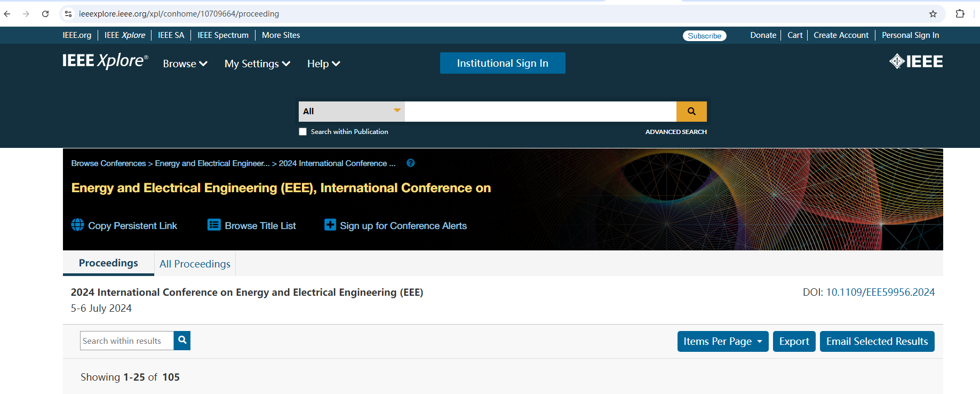Bookmark this page with star icon
This screenshot has width=980, height=394.
(933, 14)
